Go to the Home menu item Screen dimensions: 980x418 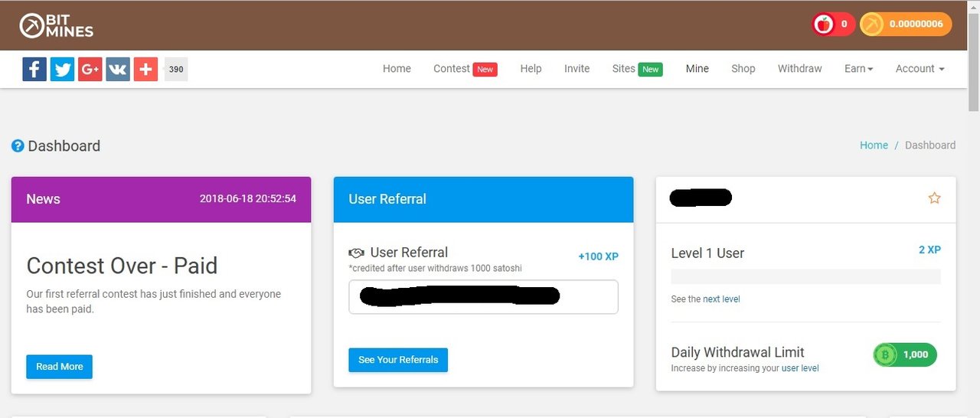tap(397, 68)
